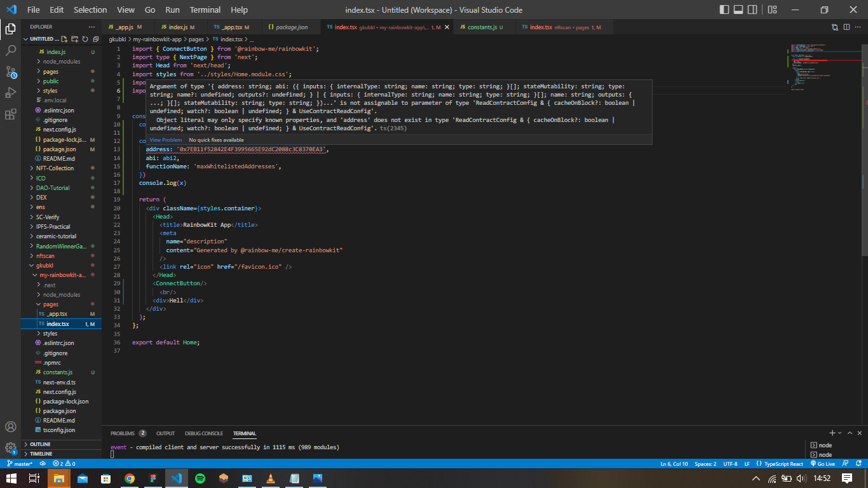The image size is (868, 488).
Task: Open the Extensions view
Action: pos(10,114)
